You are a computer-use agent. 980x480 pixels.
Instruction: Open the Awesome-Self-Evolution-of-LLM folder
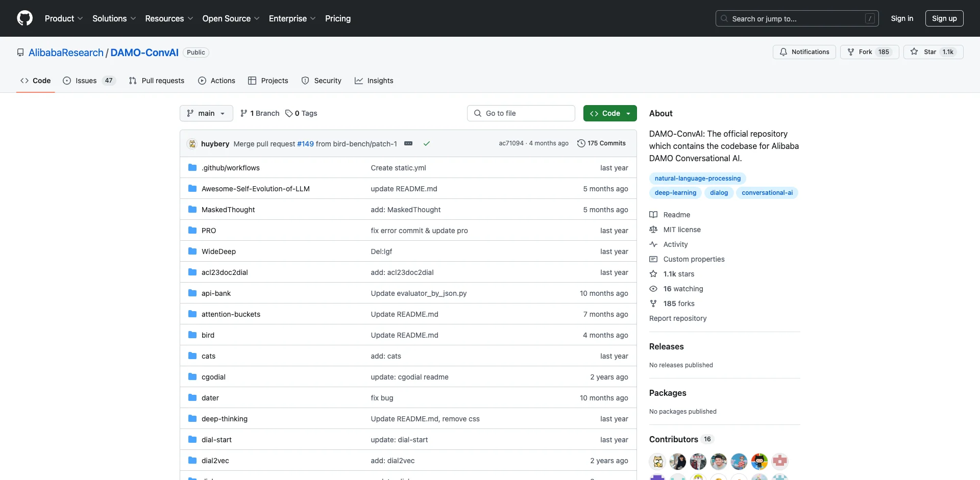click(x=256, y=189)
